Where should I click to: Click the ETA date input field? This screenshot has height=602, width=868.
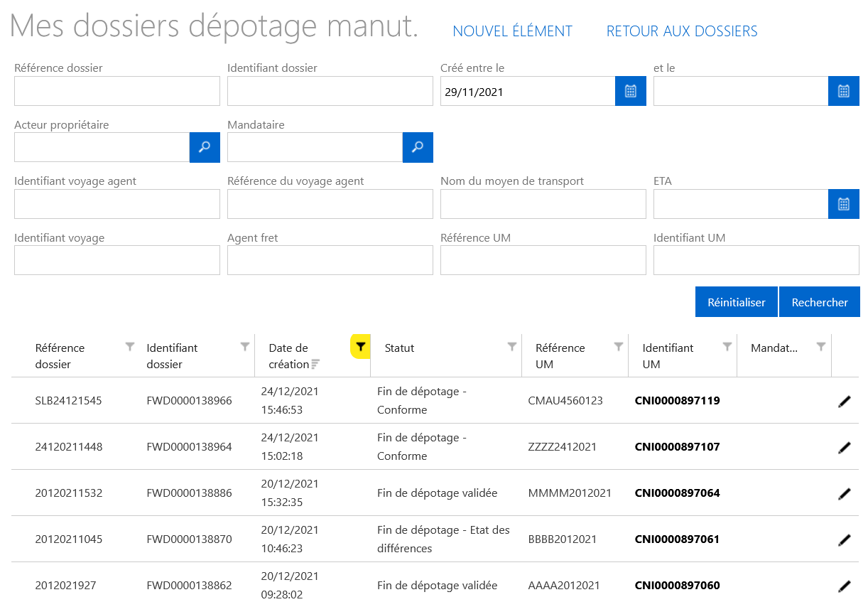point(741,204)
